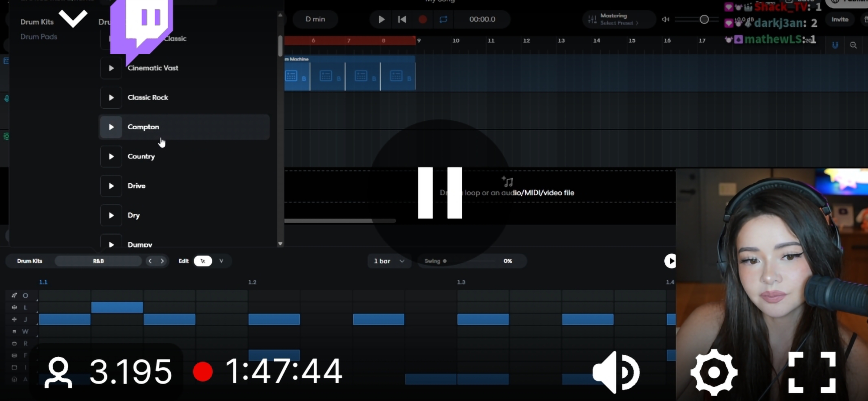
Task: Select the pointer Edit mode toggle
Action: (203, 261)
